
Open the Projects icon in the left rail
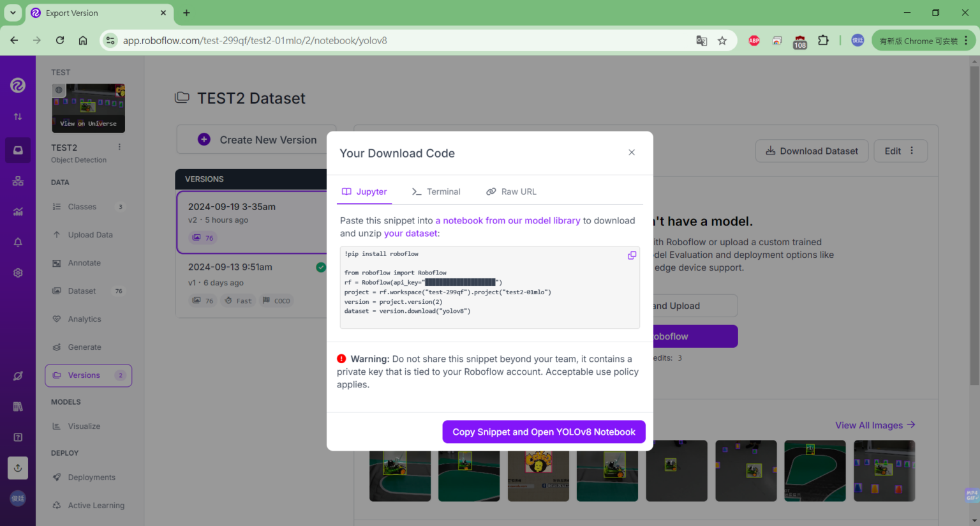point(18,150)
